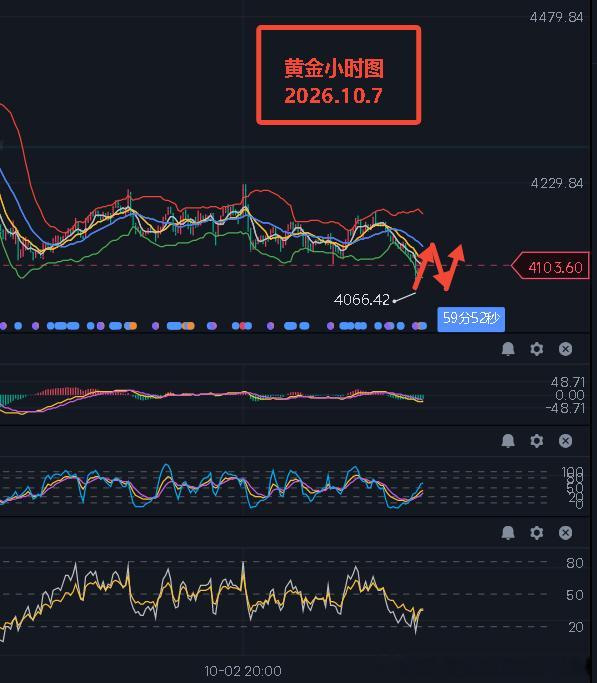Click the RSI scale level 50
Image resolution: width=597 pixels, height=683 pixels.
575,595
